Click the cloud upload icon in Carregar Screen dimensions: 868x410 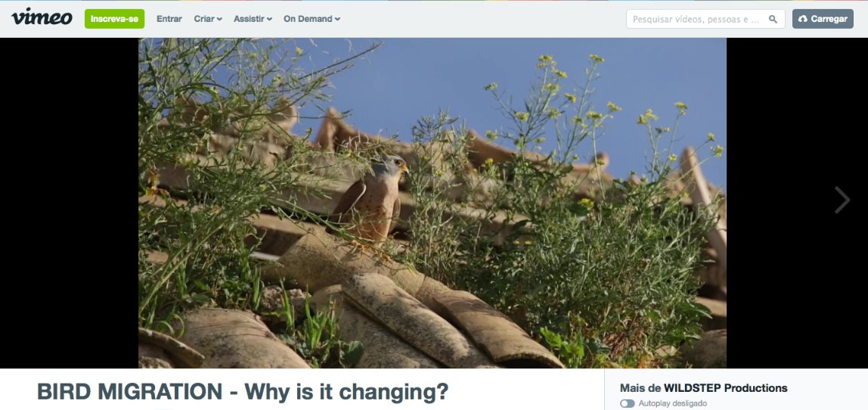(x=803, y=19)
